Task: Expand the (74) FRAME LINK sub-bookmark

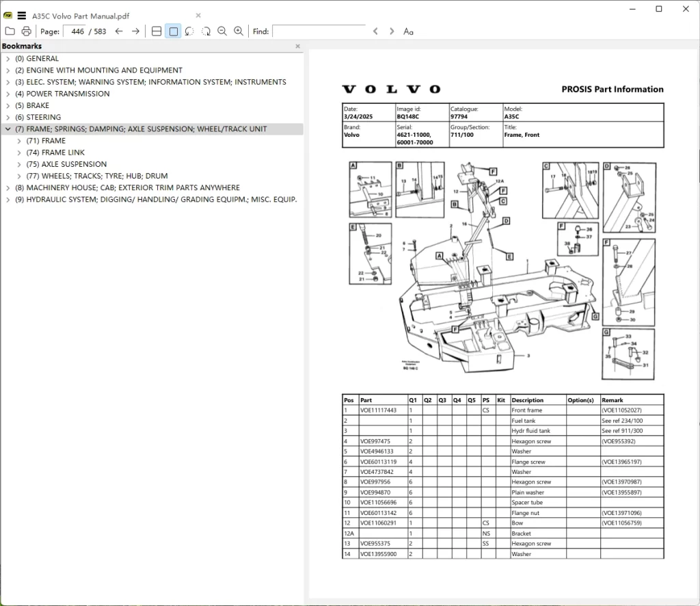Action: (x=18, y=153)
